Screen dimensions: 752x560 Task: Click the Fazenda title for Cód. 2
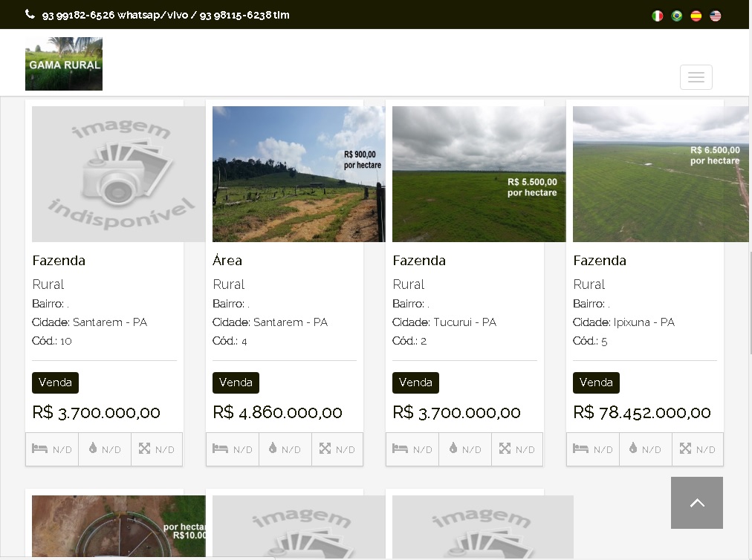419,261
